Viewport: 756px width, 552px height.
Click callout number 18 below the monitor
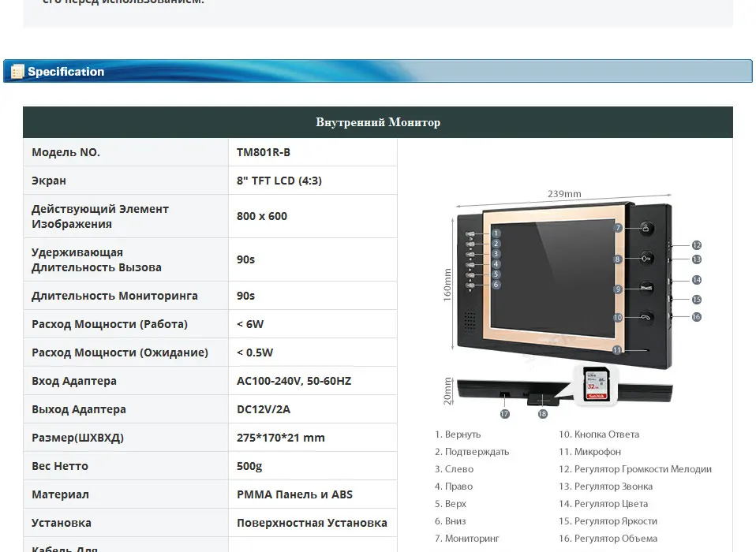[x=542, y=414]
